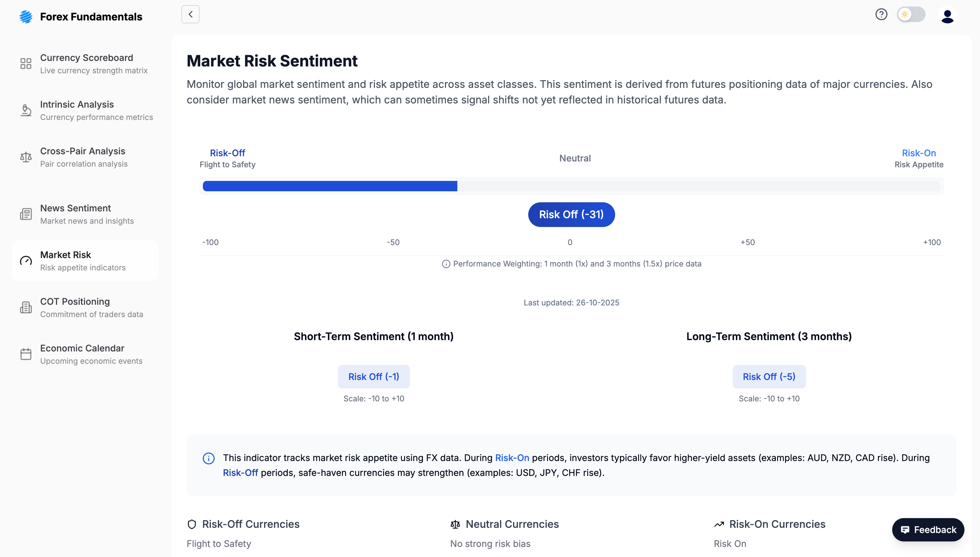Click the Cross-Pair Analysis scales icon
This screenshot has width=980, height=557.
click(26, 157)
